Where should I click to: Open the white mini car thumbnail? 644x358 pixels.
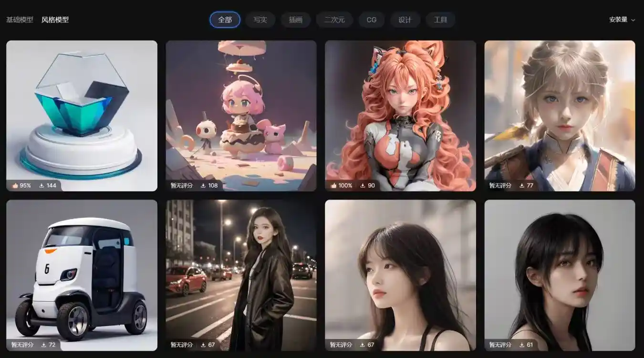point(82,275)
